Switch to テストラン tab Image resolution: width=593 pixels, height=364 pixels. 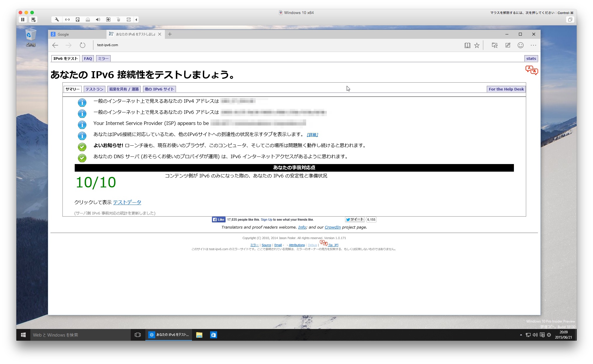pos(94,89)
